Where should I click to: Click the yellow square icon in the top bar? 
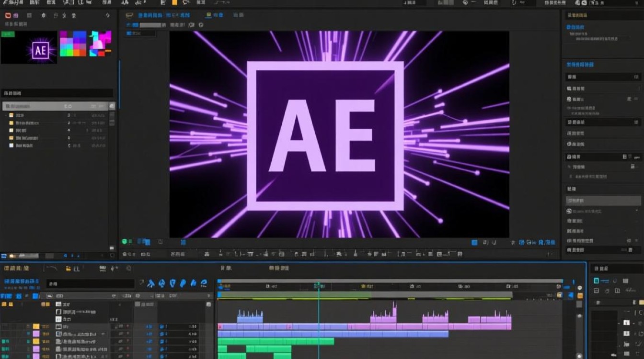pos(174,2)
